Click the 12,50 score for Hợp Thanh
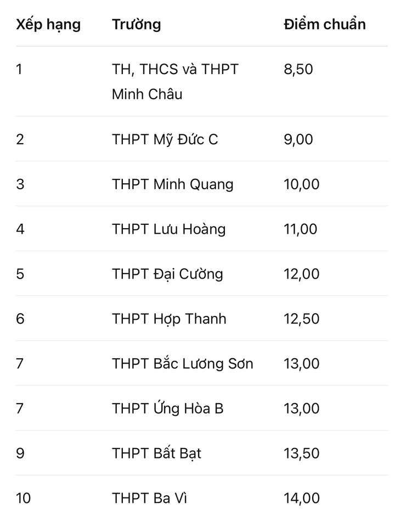 [x=302, y=319]
